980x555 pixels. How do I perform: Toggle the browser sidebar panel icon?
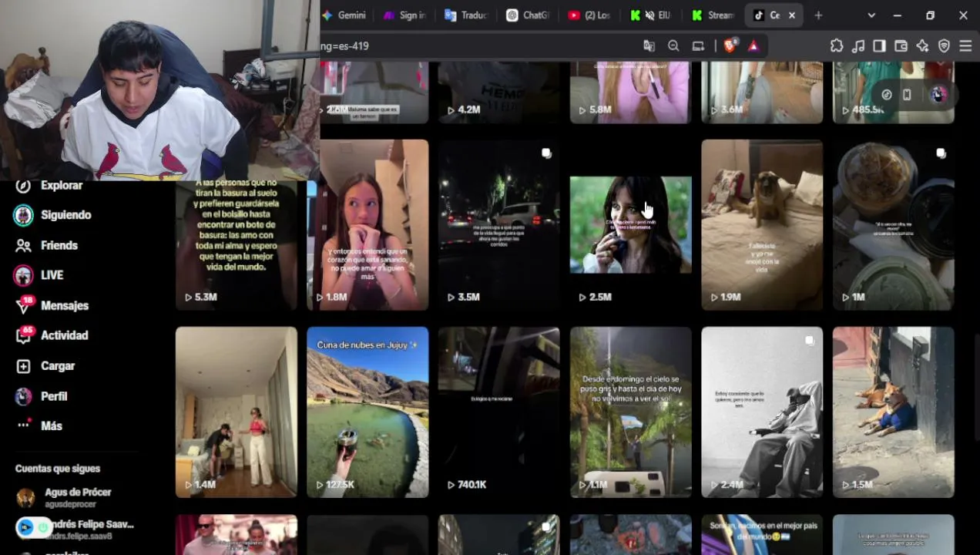(x=879, y=46)
